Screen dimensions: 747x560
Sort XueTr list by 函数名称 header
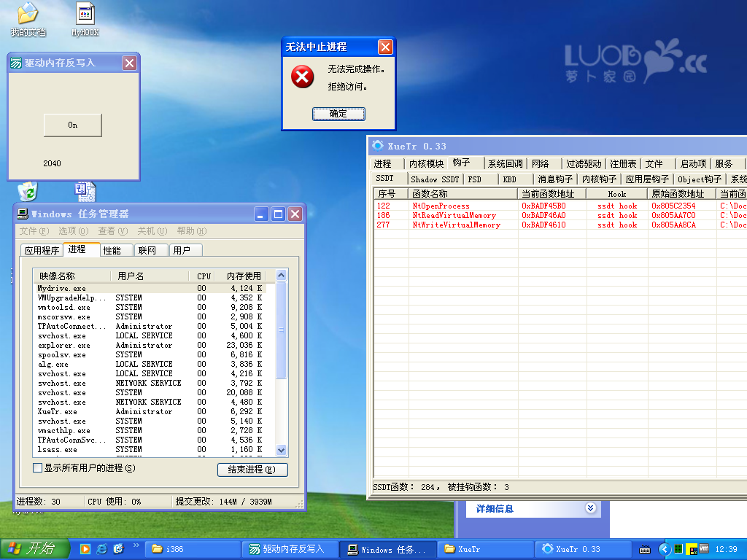[x=462, y=194]
